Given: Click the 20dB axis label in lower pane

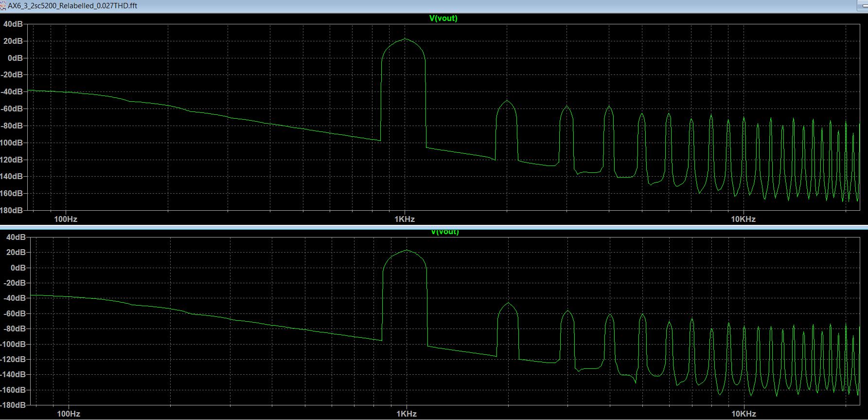Looking at the screenshot, I should pos(15,252).
